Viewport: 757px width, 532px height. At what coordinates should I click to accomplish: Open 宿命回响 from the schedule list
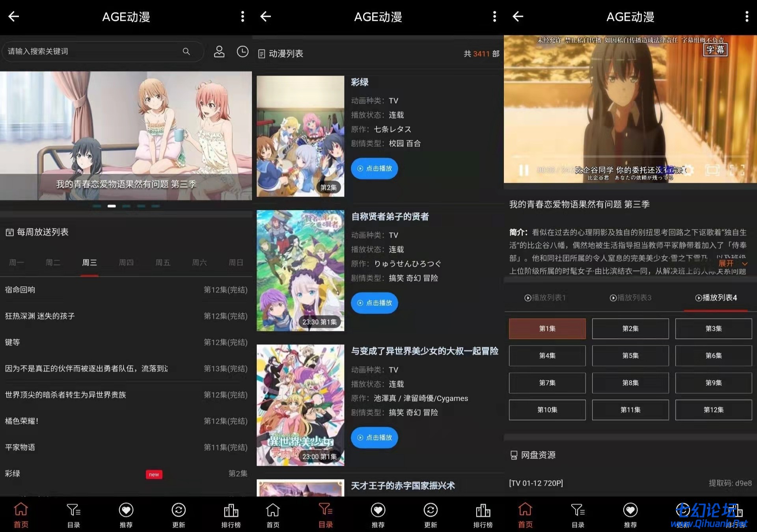pyautogui.click(x=126, y=290)
